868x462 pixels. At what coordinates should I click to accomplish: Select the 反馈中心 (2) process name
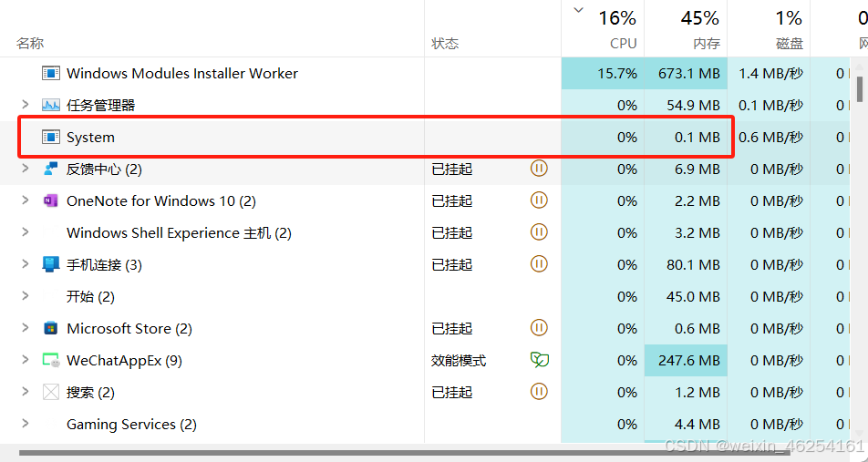click(x=104, y=169)
